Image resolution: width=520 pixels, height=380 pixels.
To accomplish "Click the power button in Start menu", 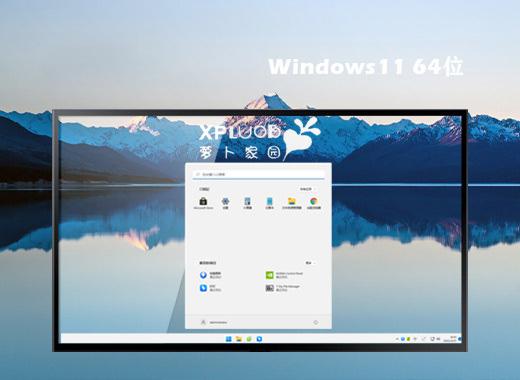I will pyautogui.click(x=316, y=322).
